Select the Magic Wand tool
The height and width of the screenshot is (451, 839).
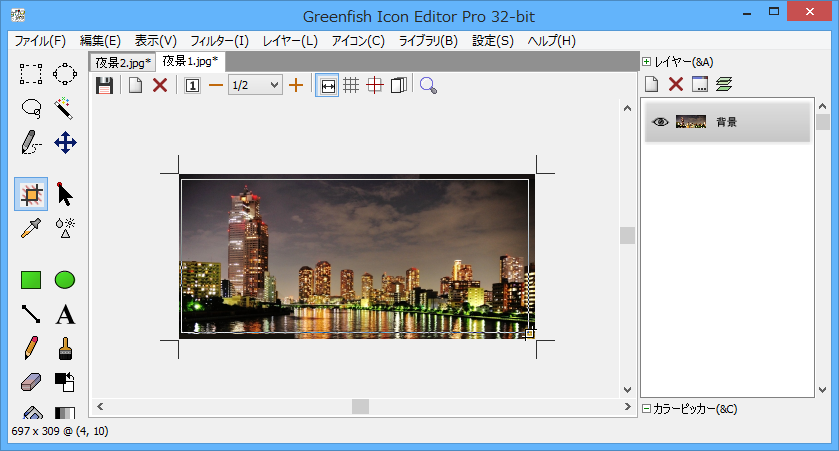click(x=65, y=107)
